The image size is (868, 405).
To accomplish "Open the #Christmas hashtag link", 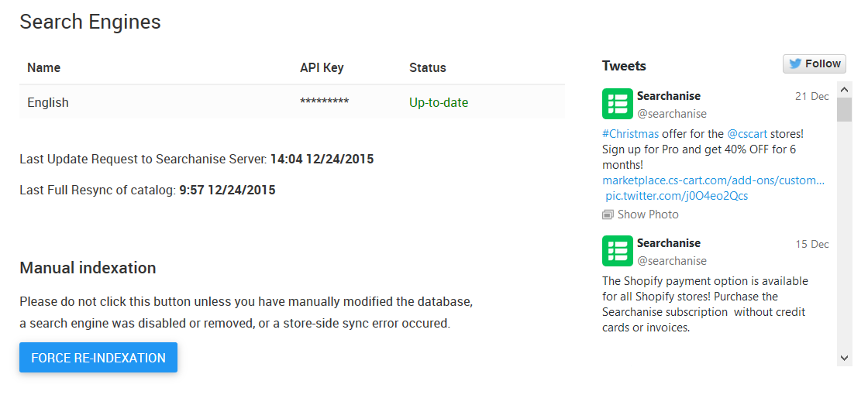I will pyautogui.click(x=631, y=134).
